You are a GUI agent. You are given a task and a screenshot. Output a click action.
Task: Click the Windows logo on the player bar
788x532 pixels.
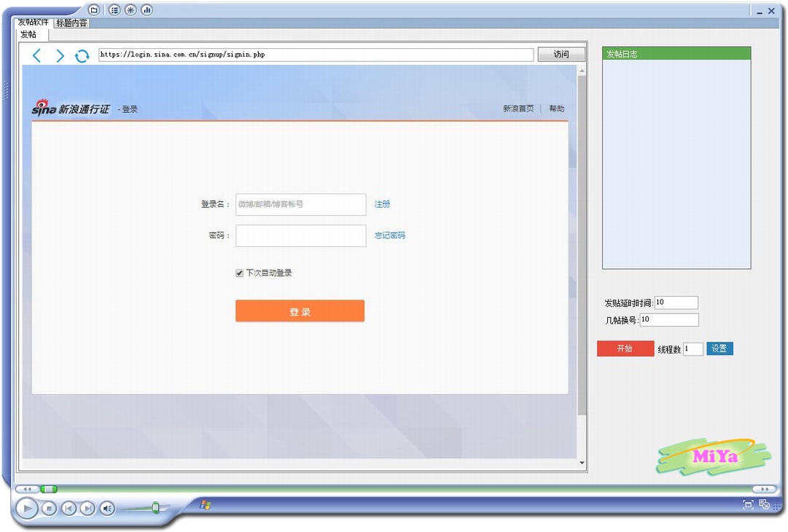pos(205,504)
